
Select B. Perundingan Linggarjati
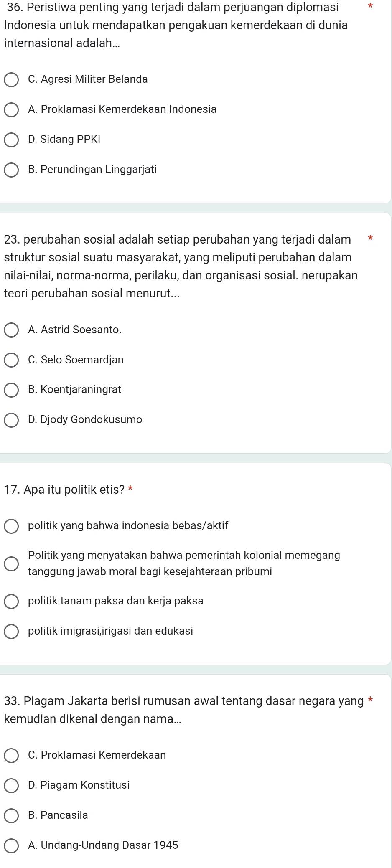coord(11,170)
